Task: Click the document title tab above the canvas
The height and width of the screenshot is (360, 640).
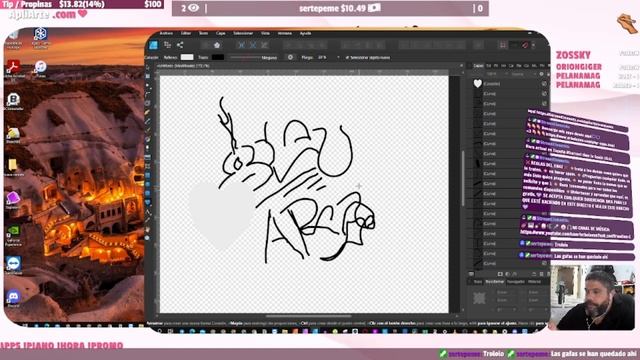Action: (183, 65)
